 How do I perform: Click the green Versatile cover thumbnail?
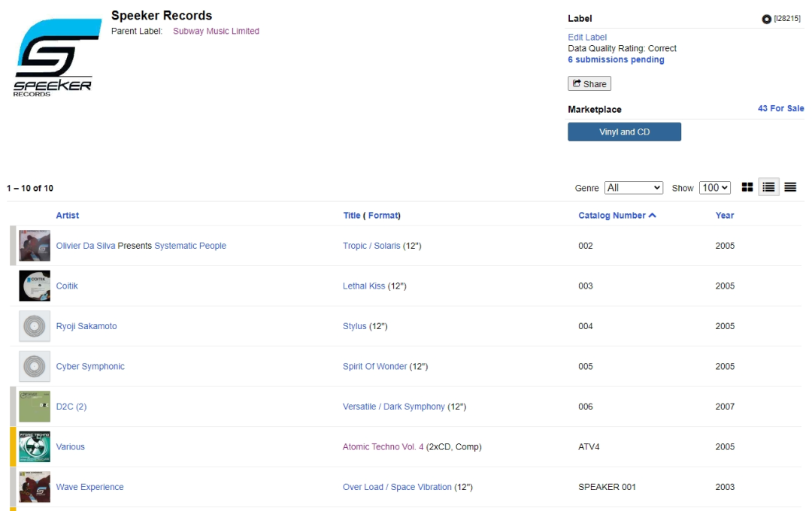35,407
